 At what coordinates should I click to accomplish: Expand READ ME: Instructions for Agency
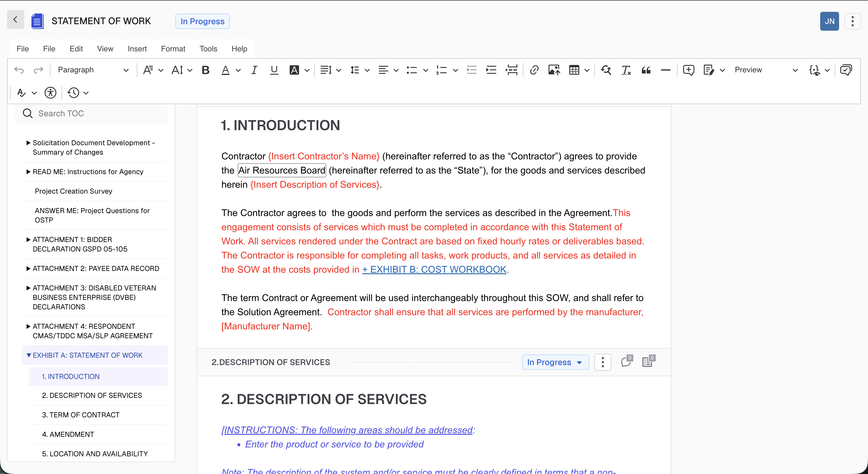pyautogui.click(x=28, y=172)
